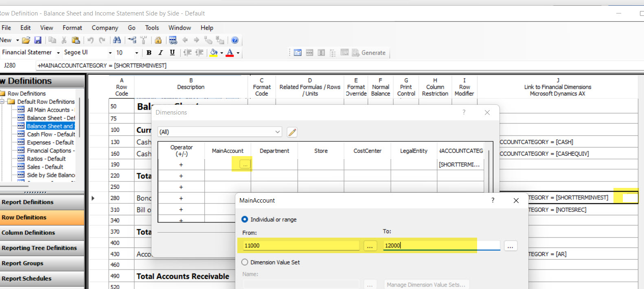Open the Tools menu
Screen dimensions: 644x289
coord(152,28)
